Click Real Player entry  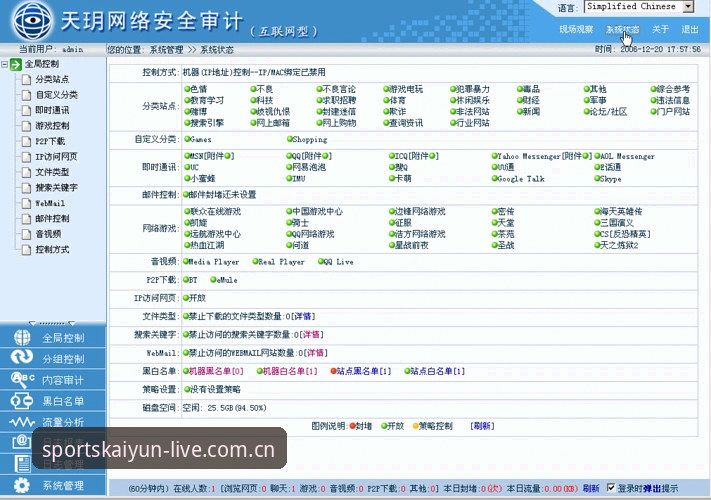click(281, 262)
